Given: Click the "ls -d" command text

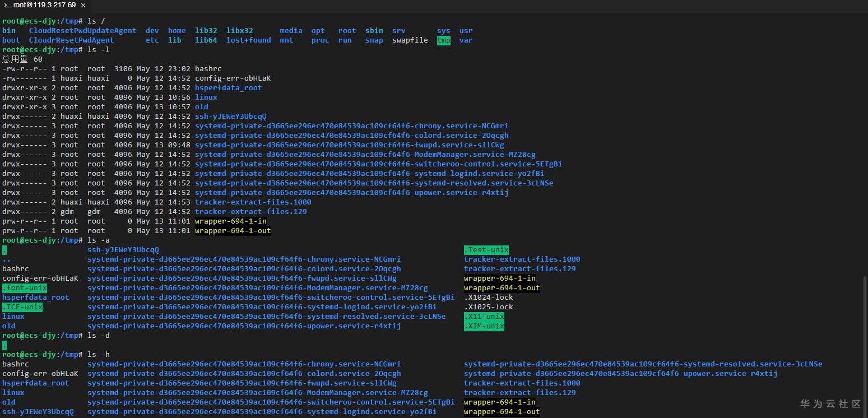Looking at the screenshot, I should click(x=99, y=336).
